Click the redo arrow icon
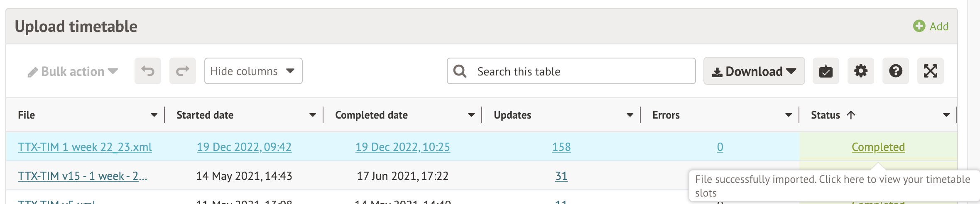980x204 pixels. 182,71
